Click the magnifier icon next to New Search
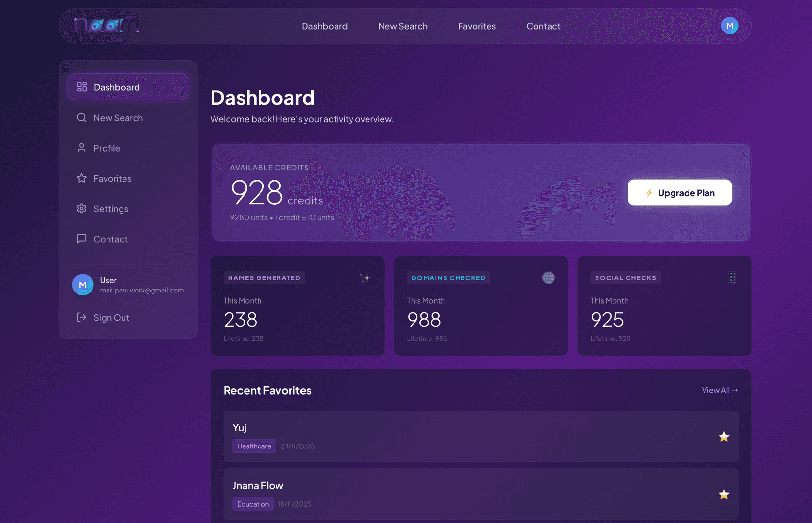The height and width of the screenshot is (523, 812). click(x=81, y=117)
